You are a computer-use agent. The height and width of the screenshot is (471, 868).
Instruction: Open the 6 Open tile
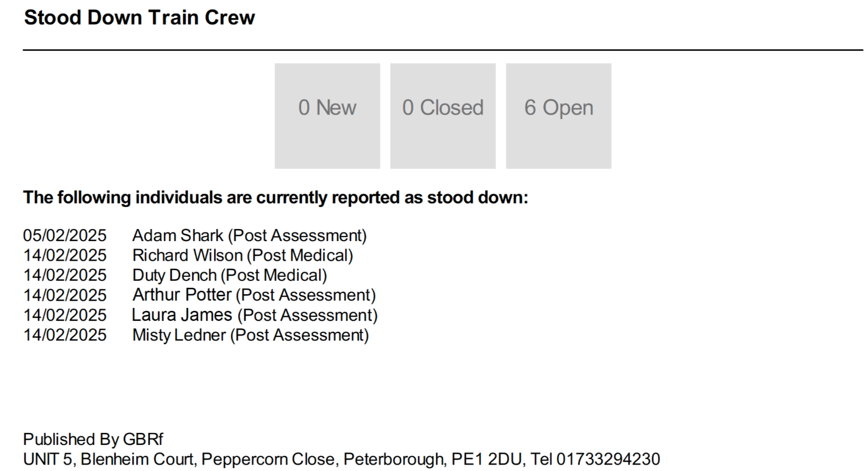[x=559, y=116]
